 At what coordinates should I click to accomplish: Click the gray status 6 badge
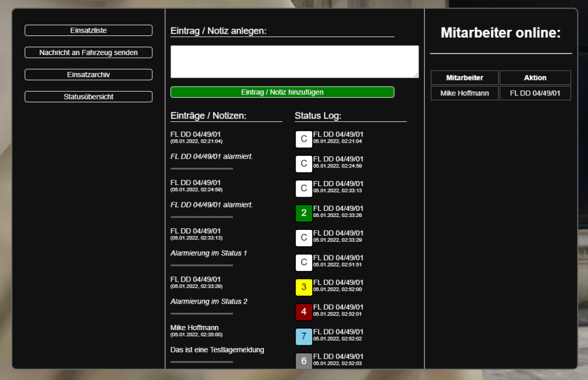tap(304, 360)
